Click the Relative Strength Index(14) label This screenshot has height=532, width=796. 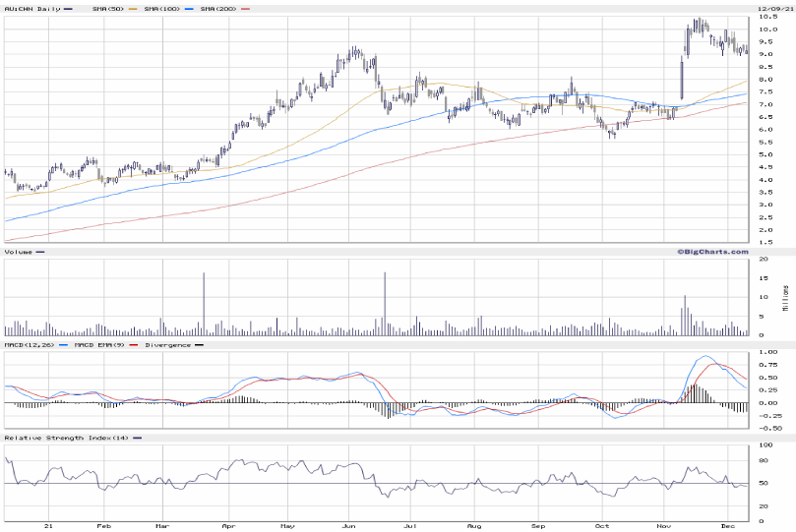(x=66, y=437)
